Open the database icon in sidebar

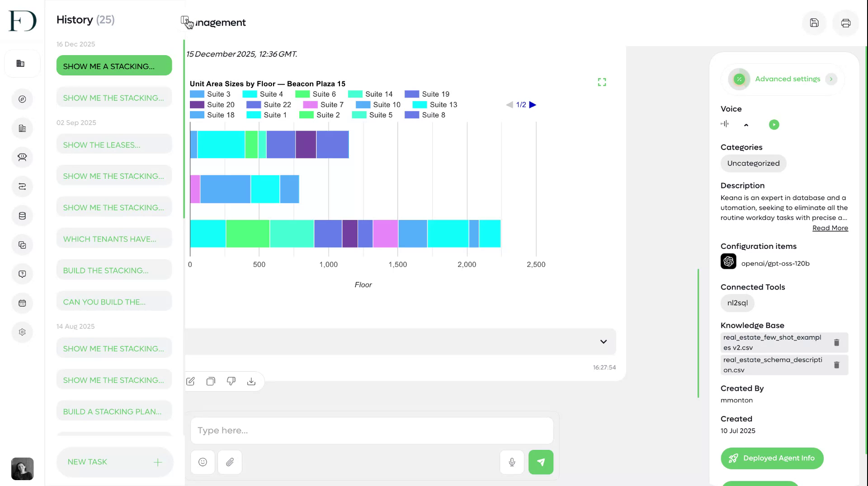point(22,216)
